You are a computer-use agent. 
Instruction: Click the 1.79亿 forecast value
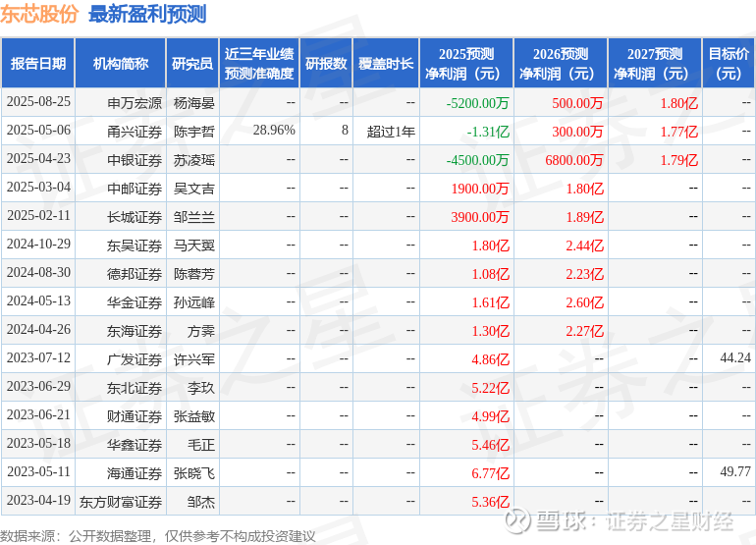coord(678,160)
